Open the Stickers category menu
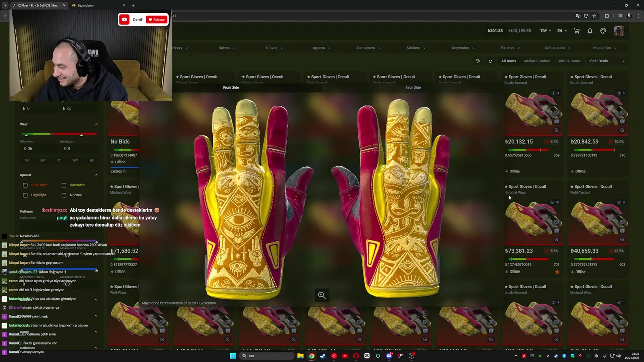 [x=416, y=48]
